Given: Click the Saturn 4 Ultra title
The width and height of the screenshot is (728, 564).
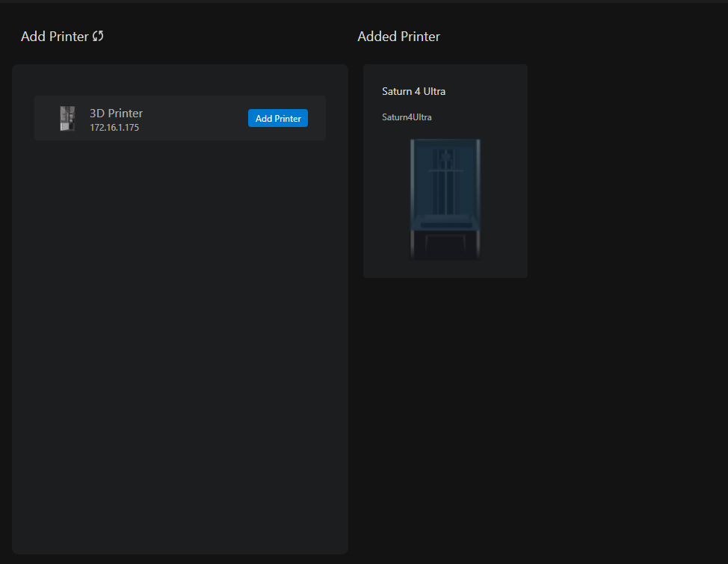Looking at the screenshot, I should click(413, 91).
